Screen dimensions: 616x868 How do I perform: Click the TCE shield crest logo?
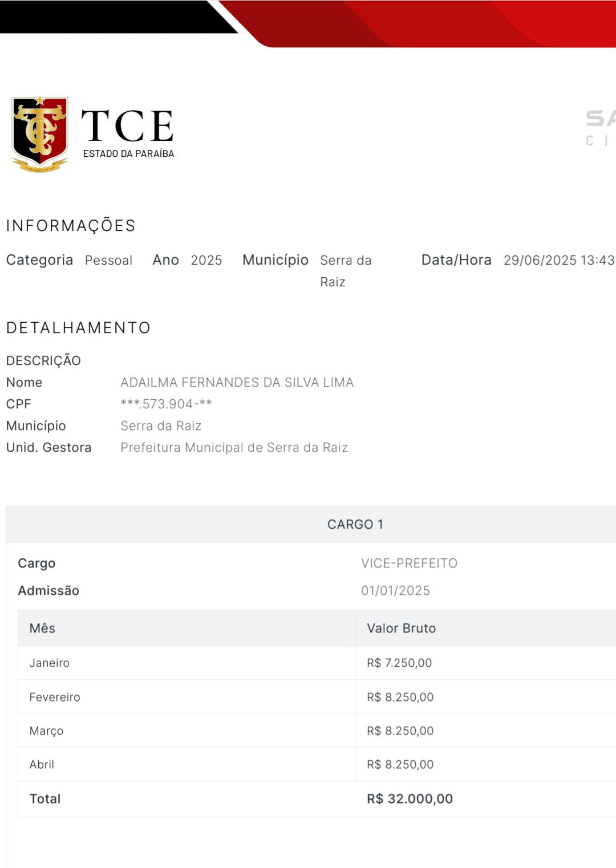40,133
